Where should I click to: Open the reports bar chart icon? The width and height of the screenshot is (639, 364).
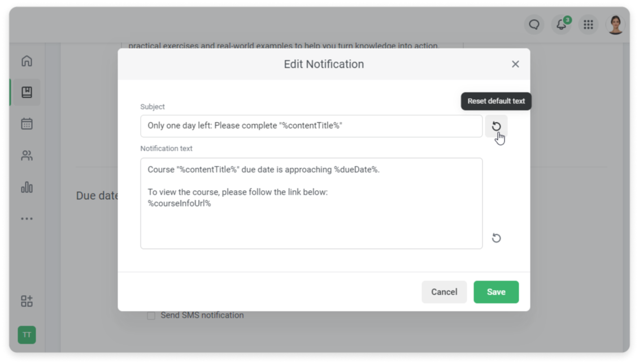(27, 187)
